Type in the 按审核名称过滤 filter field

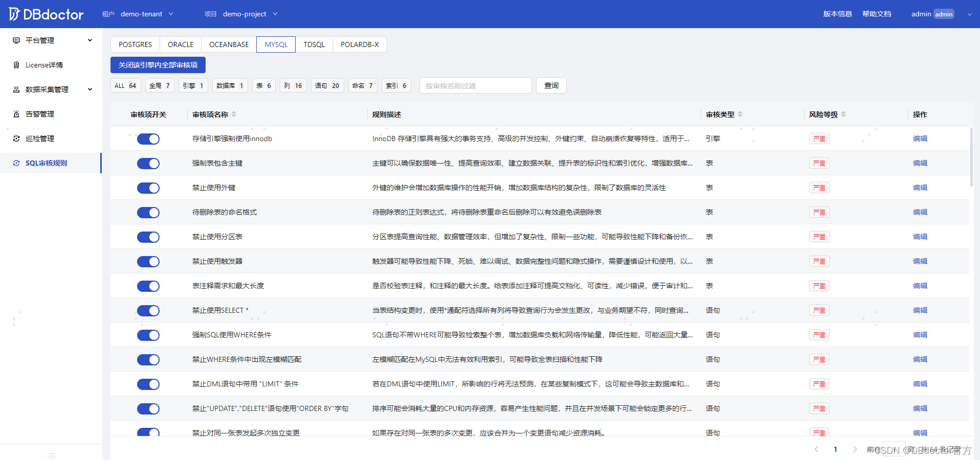tap(475, 85)
